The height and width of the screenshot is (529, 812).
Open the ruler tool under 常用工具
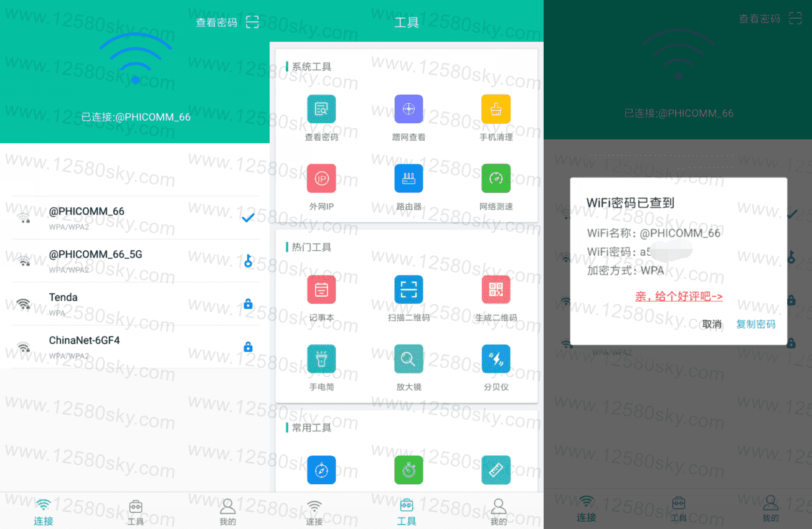[496, 470]
